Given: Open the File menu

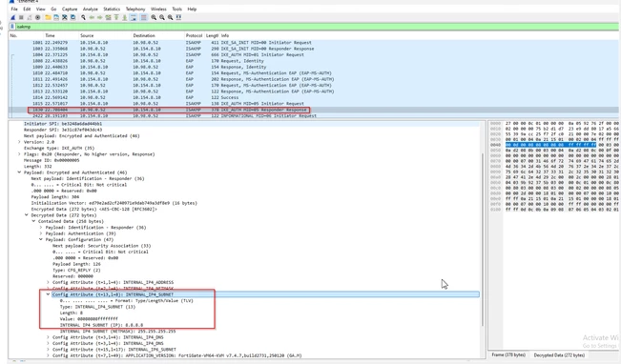Looking at the screenshot, I should (x=14, y=9).
